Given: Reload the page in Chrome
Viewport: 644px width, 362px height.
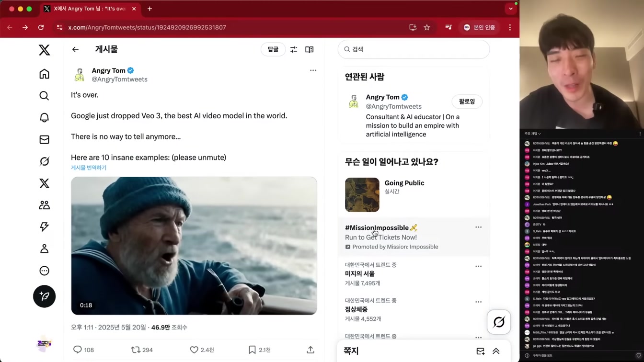Looking at the screenshot, I should click(41, 28).
